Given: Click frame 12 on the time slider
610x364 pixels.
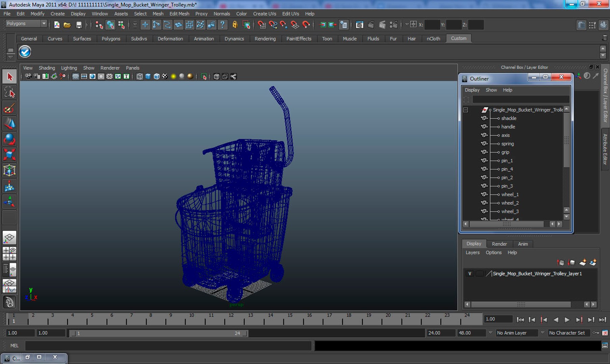Looking at the screenshot, I should pyautogui.click(x=231, y=318).
